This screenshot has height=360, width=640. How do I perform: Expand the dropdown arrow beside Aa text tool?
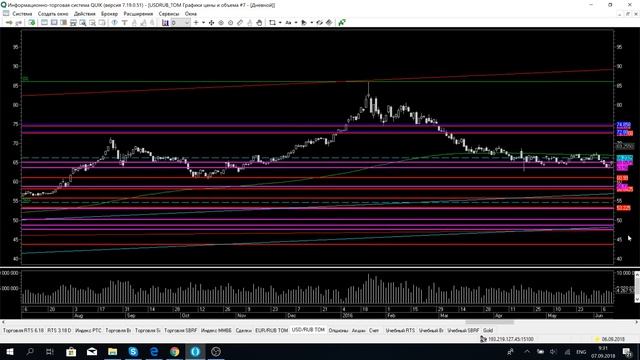click(296, 23)
